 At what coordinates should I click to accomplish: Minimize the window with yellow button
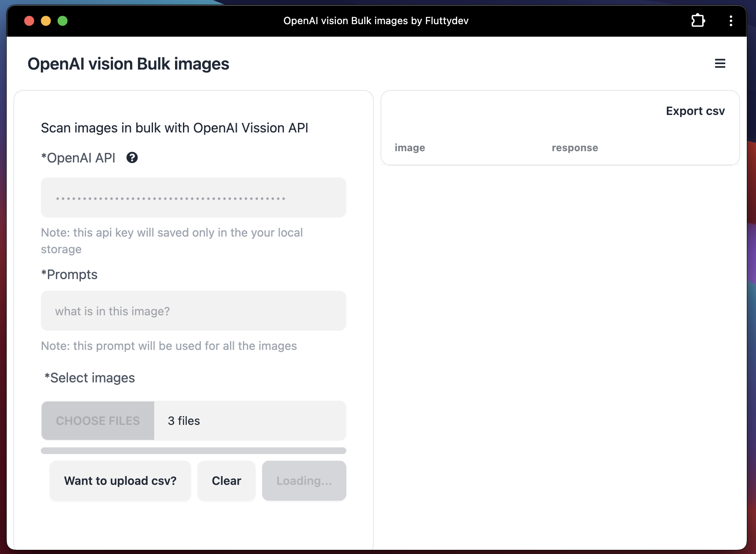[x=46, y=21]
